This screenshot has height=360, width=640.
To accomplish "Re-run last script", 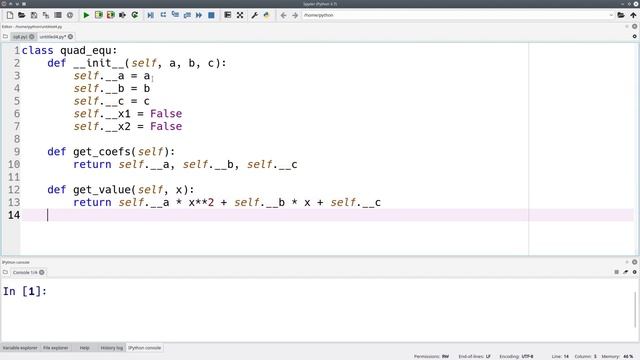I will click(135, 15).
